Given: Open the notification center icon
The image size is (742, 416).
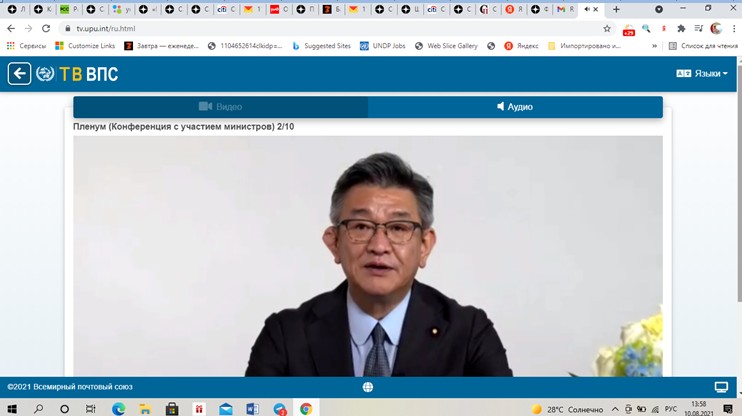Looking at the screenshot, I should click(728, 409).
